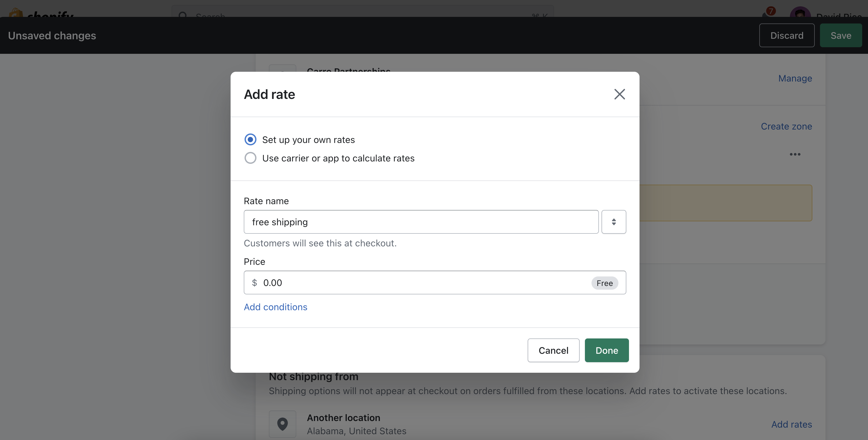This screenshot has width=868, height=440.
Task: Click the Manage link
Action: coord(795,79)
